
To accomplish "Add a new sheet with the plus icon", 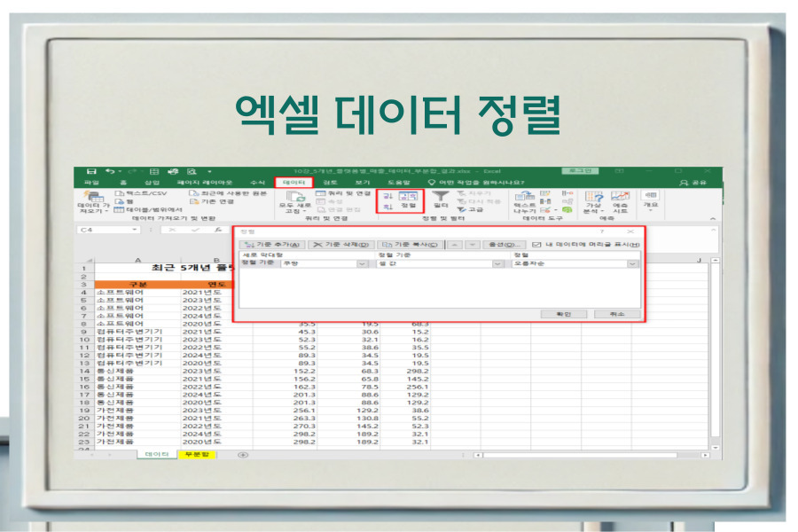I will [243, 455].
